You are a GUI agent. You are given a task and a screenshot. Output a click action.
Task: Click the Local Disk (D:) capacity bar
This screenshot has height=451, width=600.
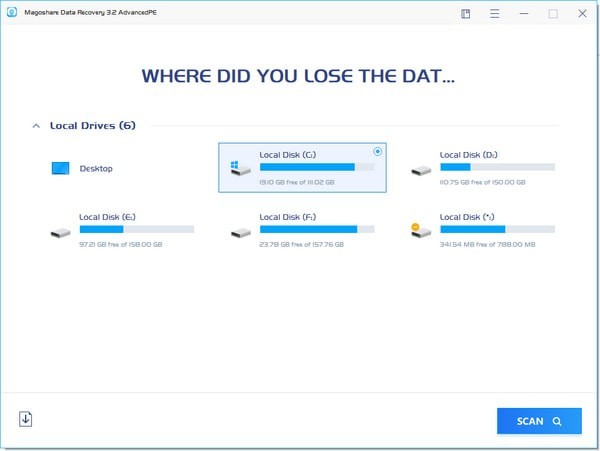tap(497, 167)
